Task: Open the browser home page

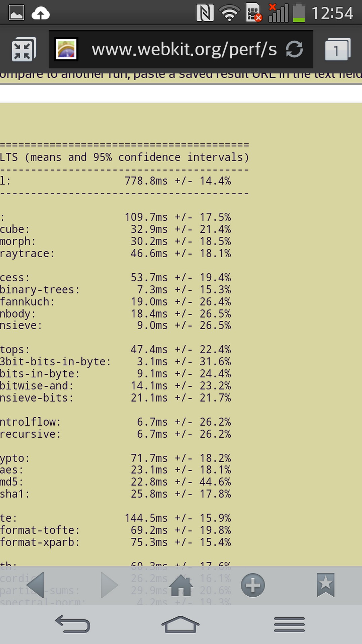Action: coord(181,585)
